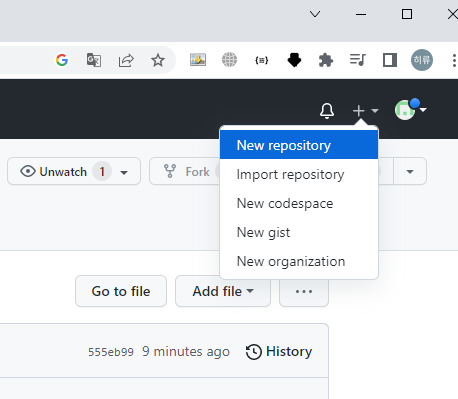The width and height of the screenshot is (458, 399).
Task: Click the watcher count badge 1
Action: [x=102, y=171]
